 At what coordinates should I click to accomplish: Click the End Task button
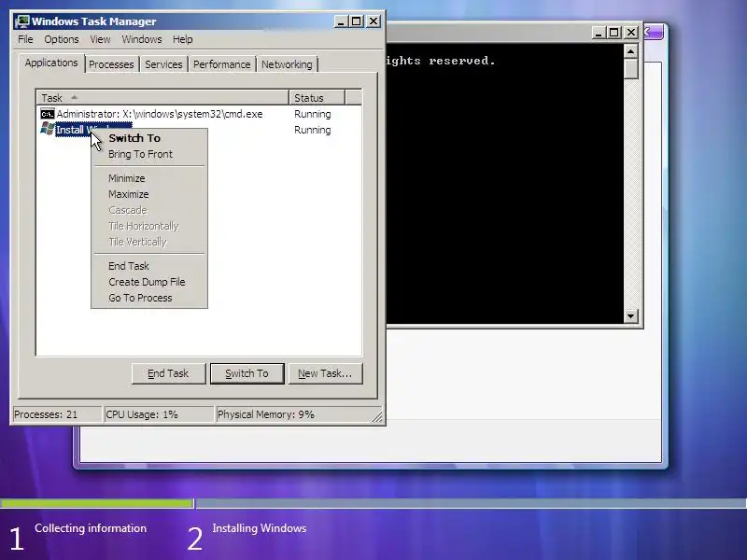tap(168, 373)
